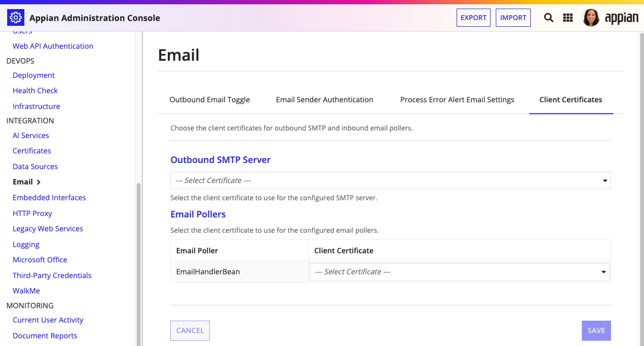Select Email in the sidebar
Image resolution: width=644 pixels, height=346 pixels.
(x=23, y=182)
